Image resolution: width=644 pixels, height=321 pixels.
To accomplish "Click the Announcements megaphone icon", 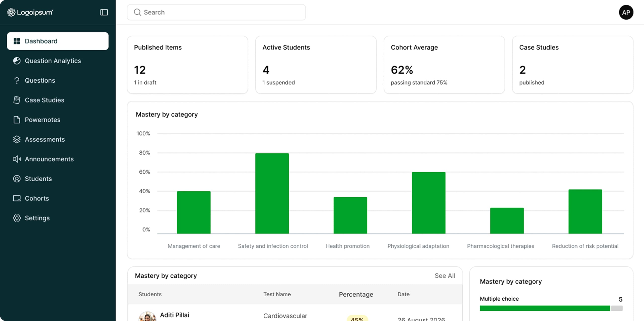I will [x=17, y=159].
